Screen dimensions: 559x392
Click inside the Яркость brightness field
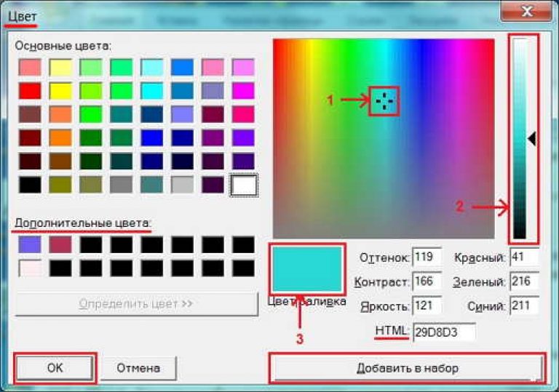[x=427, y=305]
